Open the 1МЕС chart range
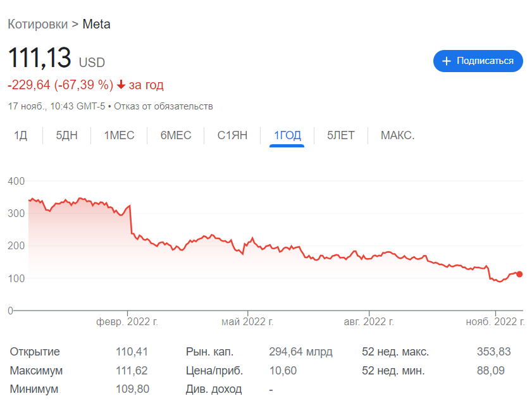 [x=119, y=135]
